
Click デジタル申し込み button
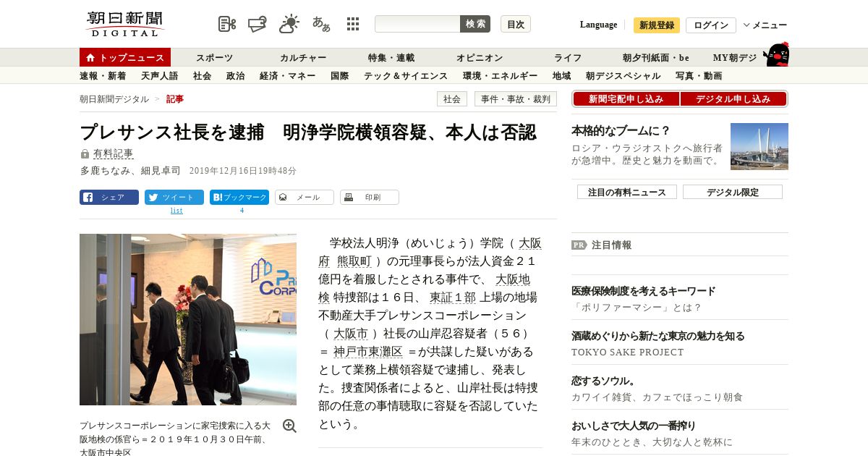point(733,99)
